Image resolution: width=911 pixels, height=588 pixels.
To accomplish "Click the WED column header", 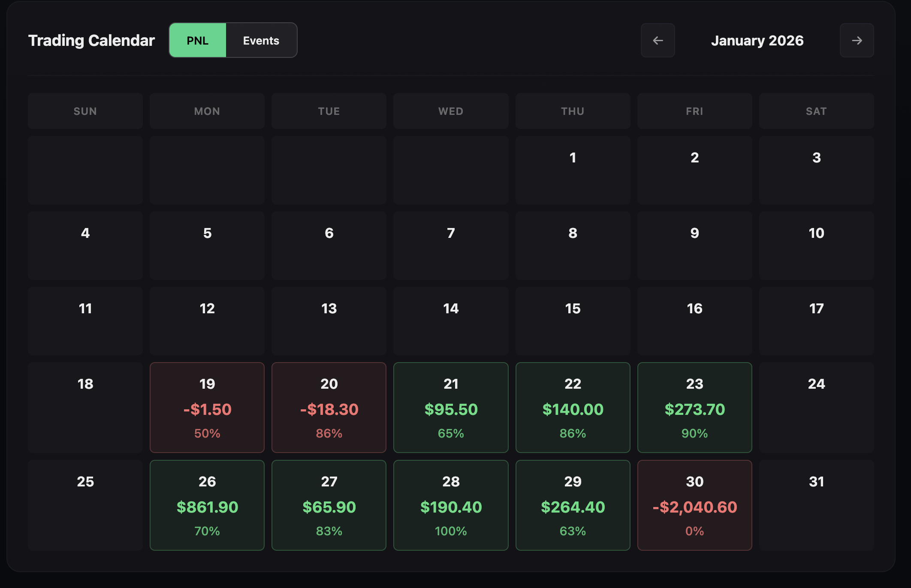I will pos(451,111).
